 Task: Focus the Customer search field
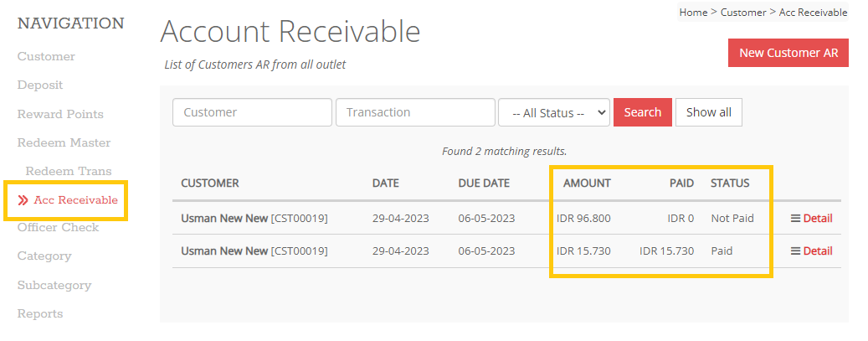252,112
